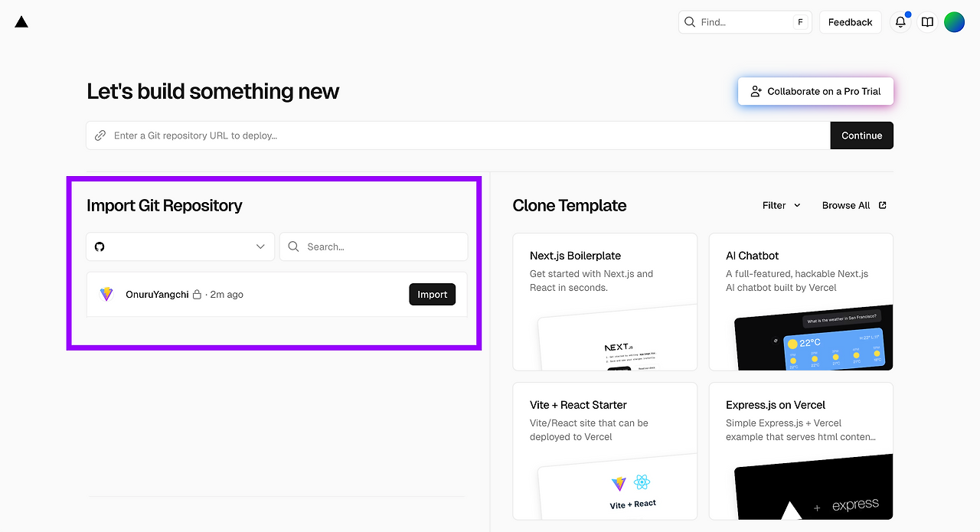Screen dimensions: 980x532
Task: Click the F shortcut key badge
Action: pyautogui.click(x=800, y=22)
